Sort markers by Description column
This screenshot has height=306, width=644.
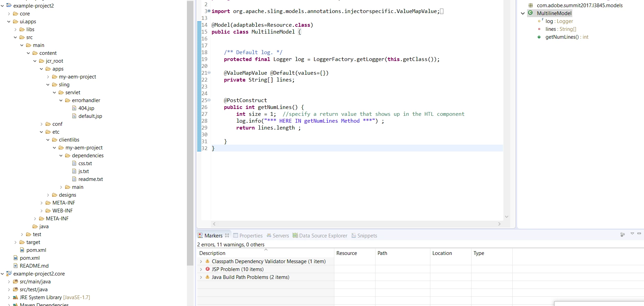(x=266, y=253)
